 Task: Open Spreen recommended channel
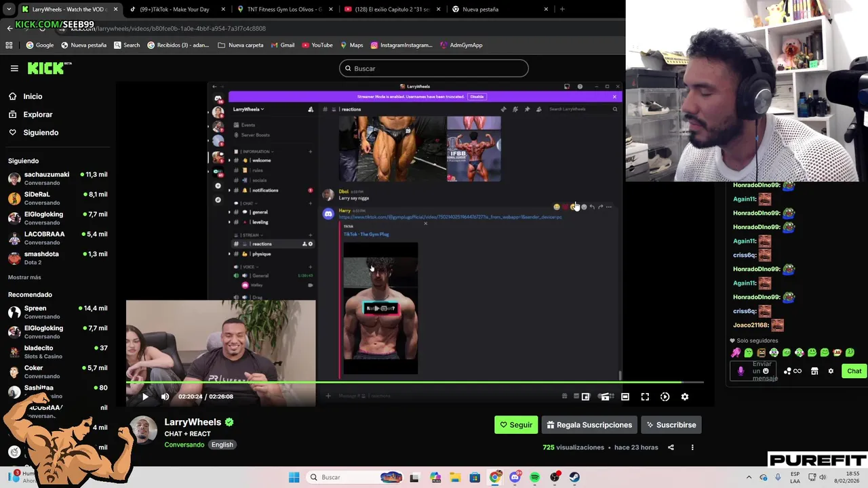(58, 312)
